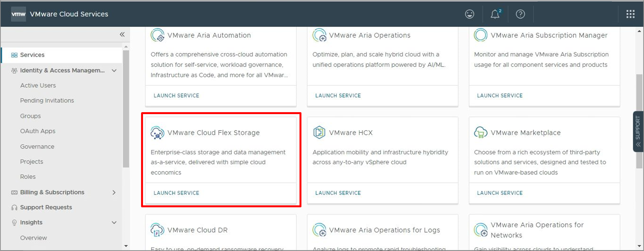The image size is (644, 251).
Task: Click the main page scroll up arrow
Action: pos(639,31)
